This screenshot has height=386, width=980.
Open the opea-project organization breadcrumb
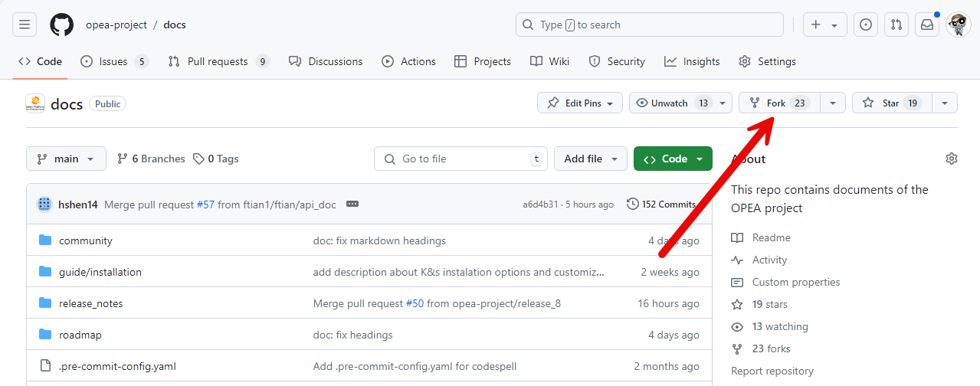(x=116, y=25)
